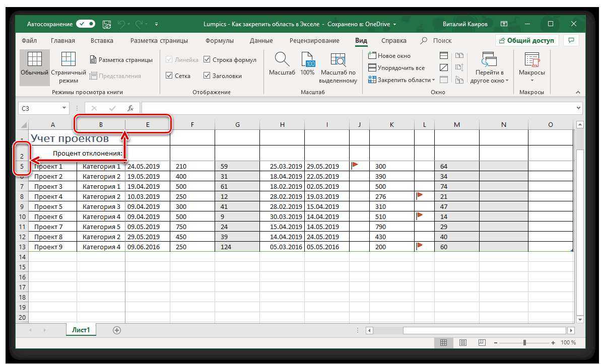Viewport: 601px width, 364px height.
Task: Click the 100 % zoom level in status bar
Action: (x=568, y=342)
